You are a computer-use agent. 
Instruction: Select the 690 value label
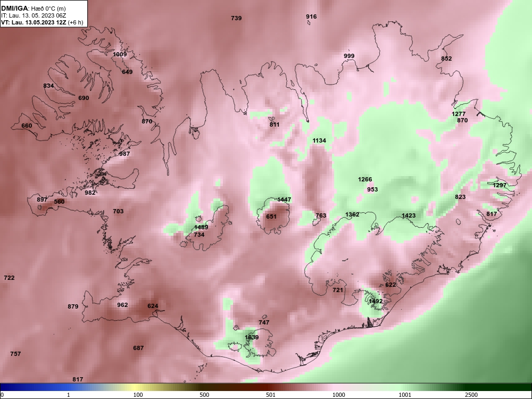(84, 98)
